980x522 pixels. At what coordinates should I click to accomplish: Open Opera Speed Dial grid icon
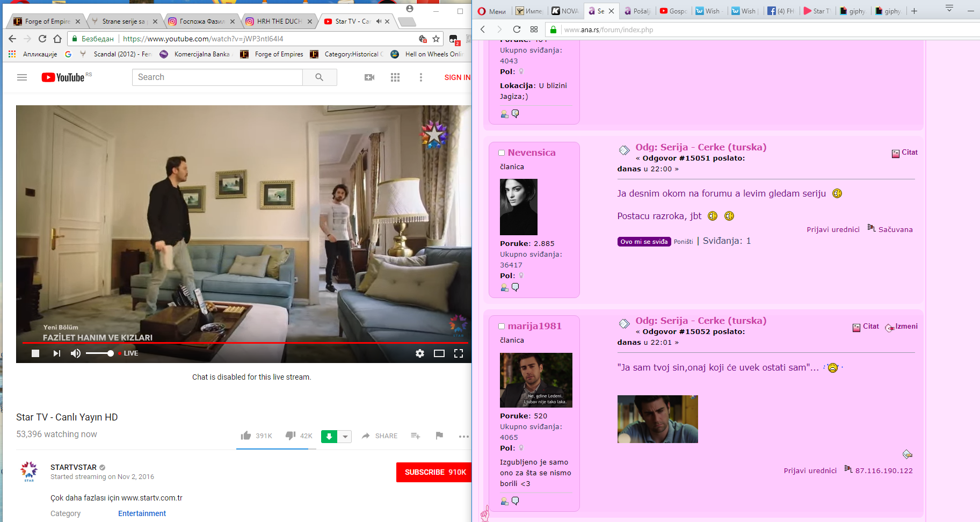point(534,30)
